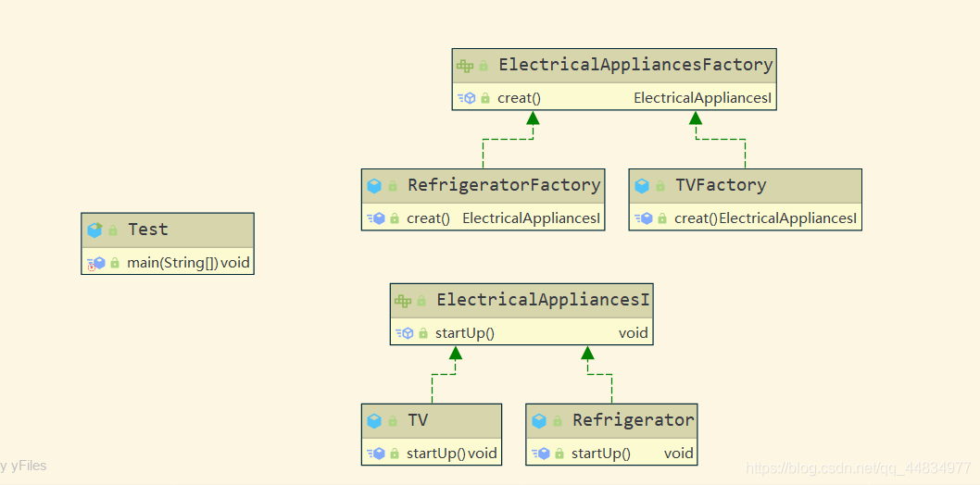The width and height of the screenshot is (980, 485).
Task: Click the lock icon next to RefrigeratorFactory creat()
Action: [x=395, y=218]
